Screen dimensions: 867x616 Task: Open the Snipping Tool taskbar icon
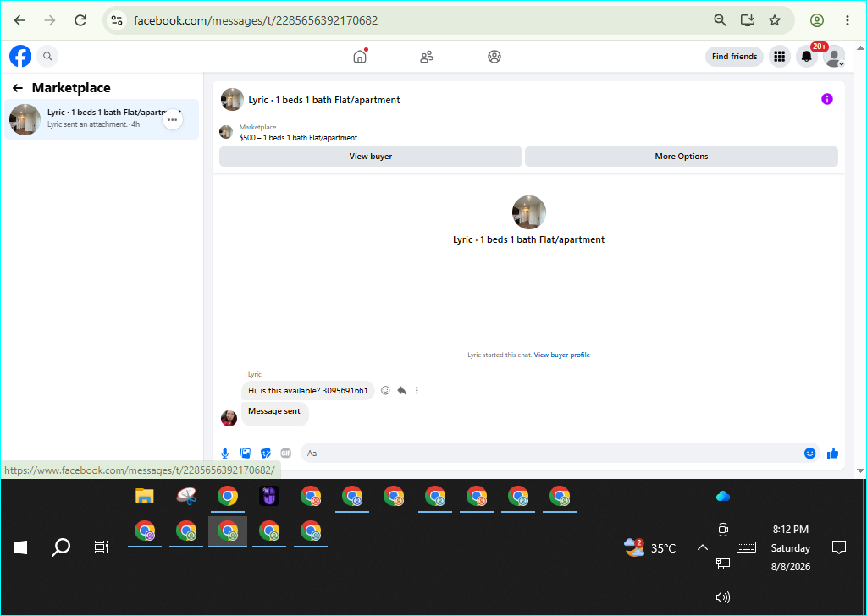point(187,496)
